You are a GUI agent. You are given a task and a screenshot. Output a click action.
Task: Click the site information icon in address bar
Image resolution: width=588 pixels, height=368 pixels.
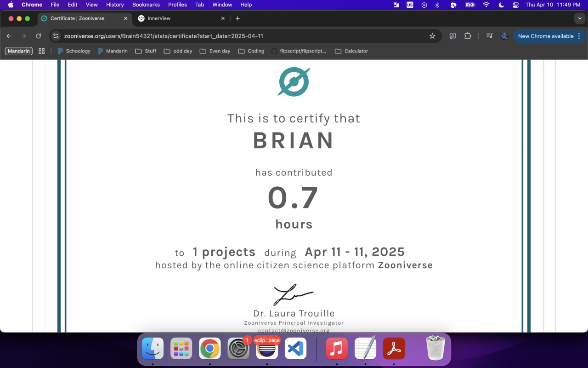[x=56, y=36]
